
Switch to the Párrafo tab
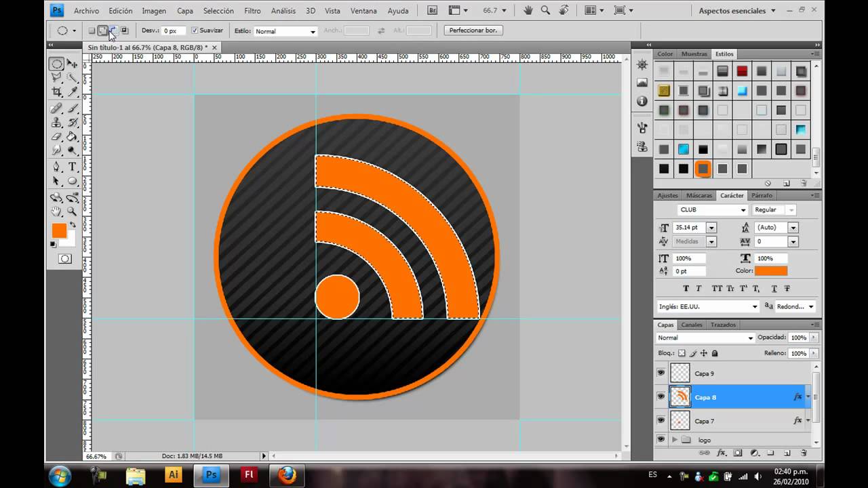[x=762, y=195]
